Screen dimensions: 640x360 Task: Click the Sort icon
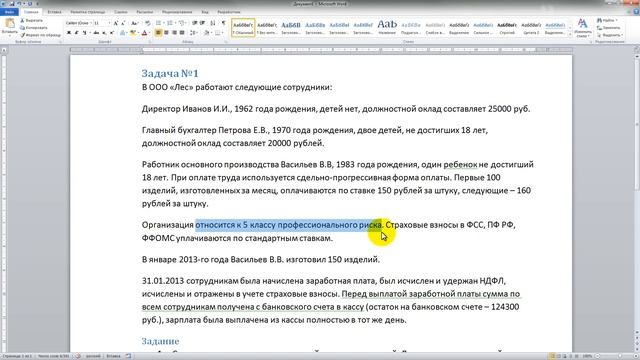coord(213,23)
